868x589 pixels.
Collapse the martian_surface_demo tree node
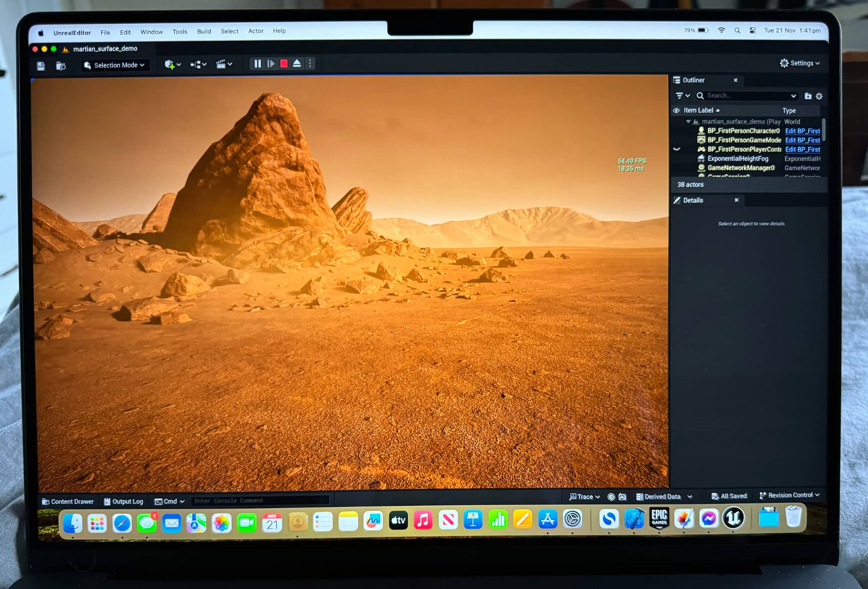click(688, 122)
